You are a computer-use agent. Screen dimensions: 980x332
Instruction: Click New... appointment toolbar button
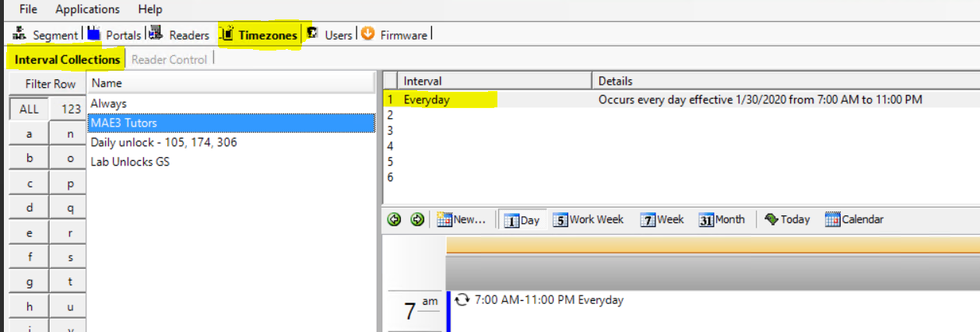(x=462, y=220)
